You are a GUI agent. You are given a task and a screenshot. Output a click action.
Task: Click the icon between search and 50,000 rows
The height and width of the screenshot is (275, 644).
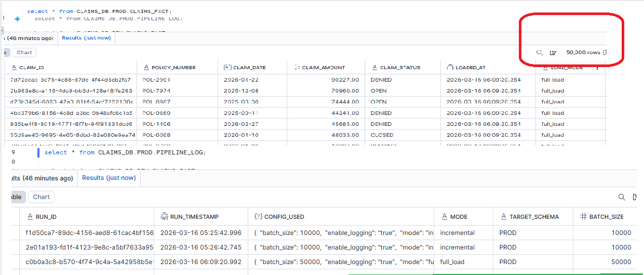click(553, 53)
